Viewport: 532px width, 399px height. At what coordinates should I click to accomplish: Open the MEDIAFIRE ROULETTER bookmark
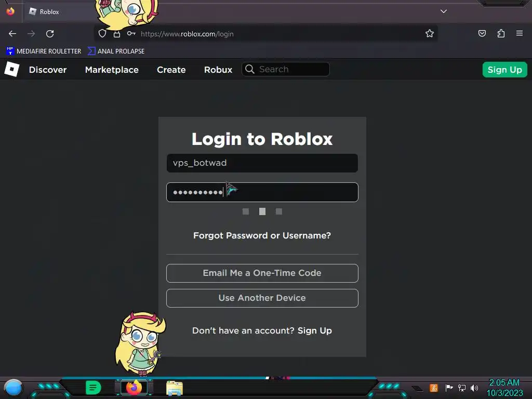(44, 51)
